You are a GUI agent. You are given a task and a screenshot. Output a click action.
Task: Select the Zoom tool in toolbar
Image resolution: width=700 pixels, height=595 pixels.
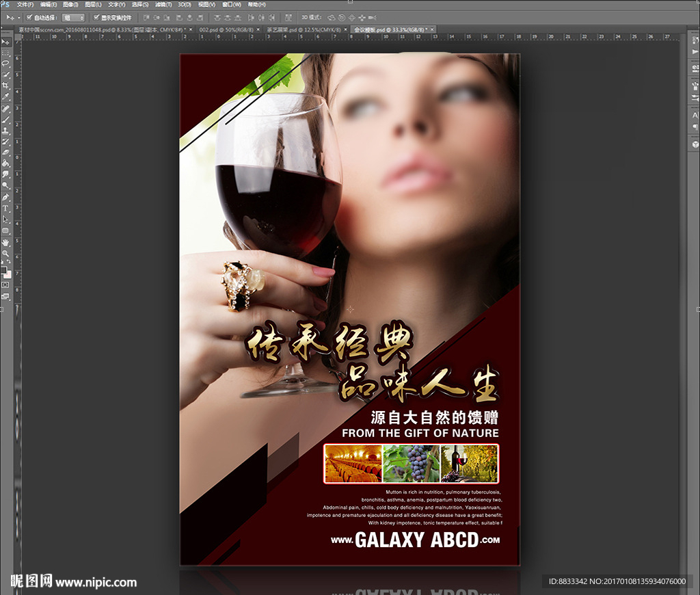click(x=5, y=254)
